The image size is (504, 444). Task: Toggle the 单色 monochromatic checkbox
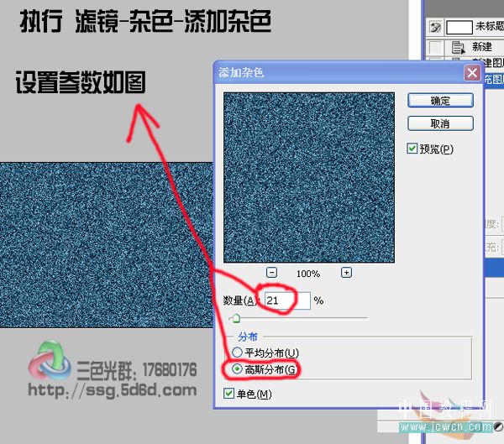[230, 393]
